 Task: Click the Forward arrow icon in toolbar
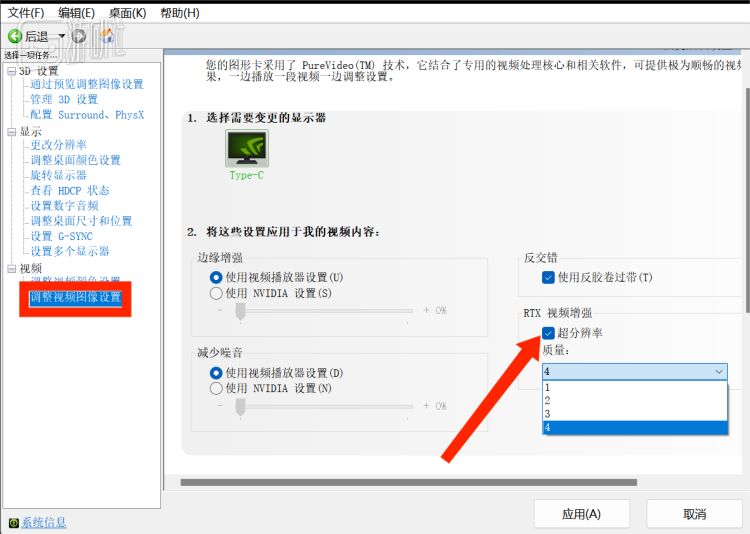pos(78,36)
